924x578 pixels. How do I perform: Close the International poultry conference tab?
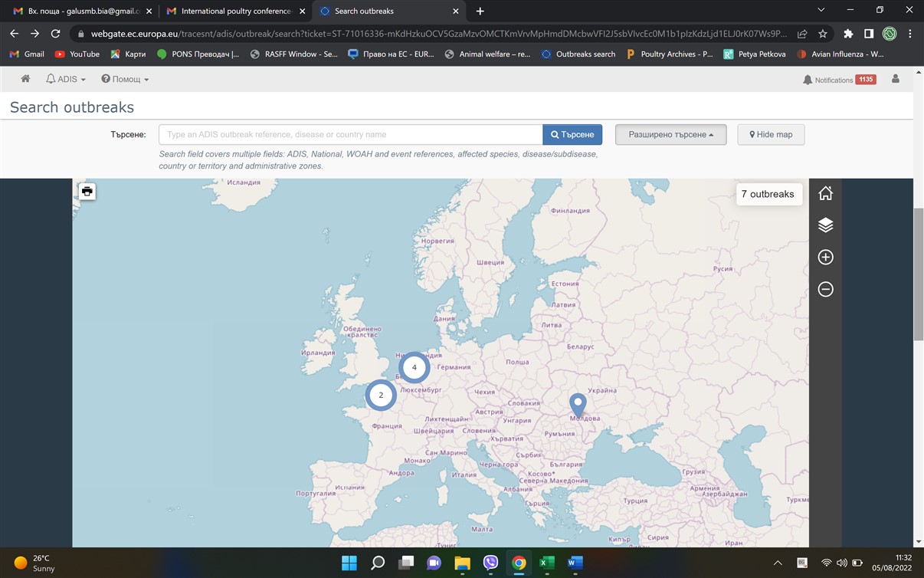(303, 11)
